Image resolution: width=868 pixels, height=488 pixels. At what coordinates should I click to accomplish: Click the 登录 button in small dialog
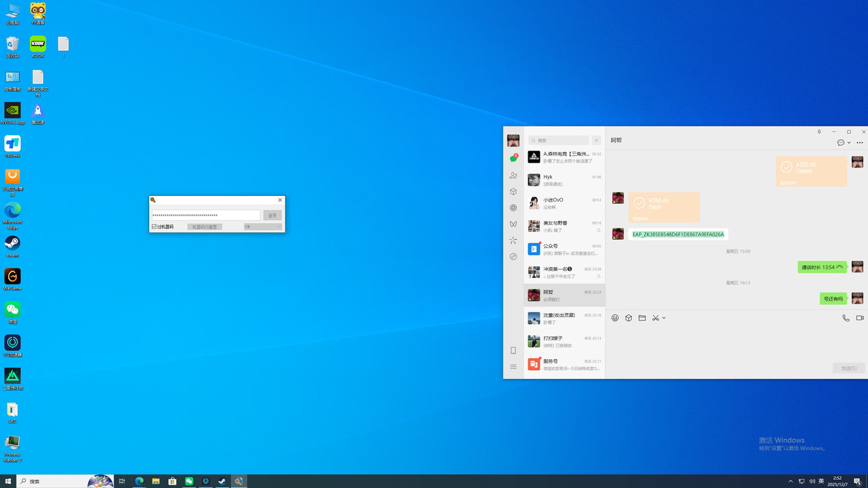coord(273,215)
